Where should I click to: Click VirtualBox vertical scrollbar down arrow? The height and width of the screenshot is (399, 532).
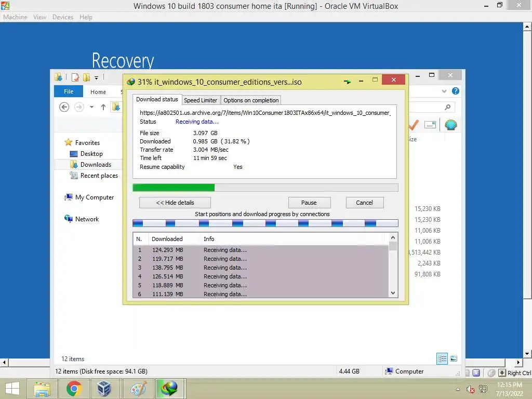(x=527, y=353)
